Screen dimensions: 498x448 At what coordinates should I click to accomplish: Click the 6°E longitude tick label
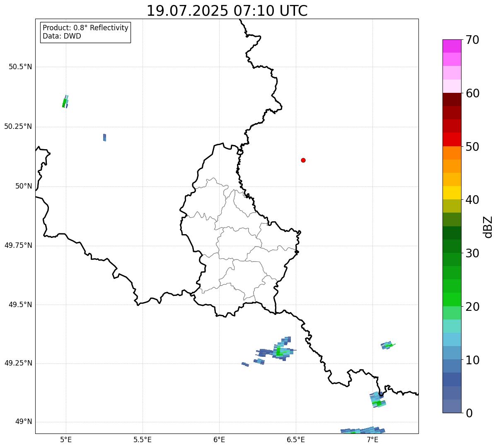tap(219, 439)
